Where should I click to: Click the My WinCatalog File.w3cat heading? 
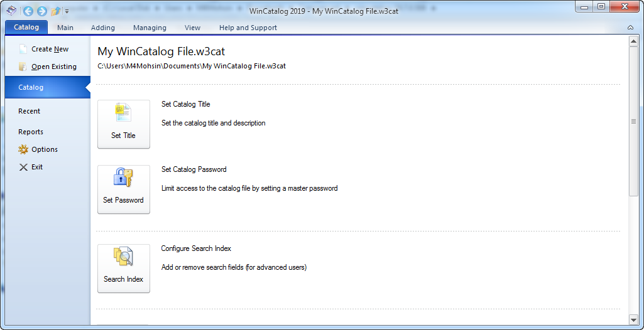coord(161,51)
